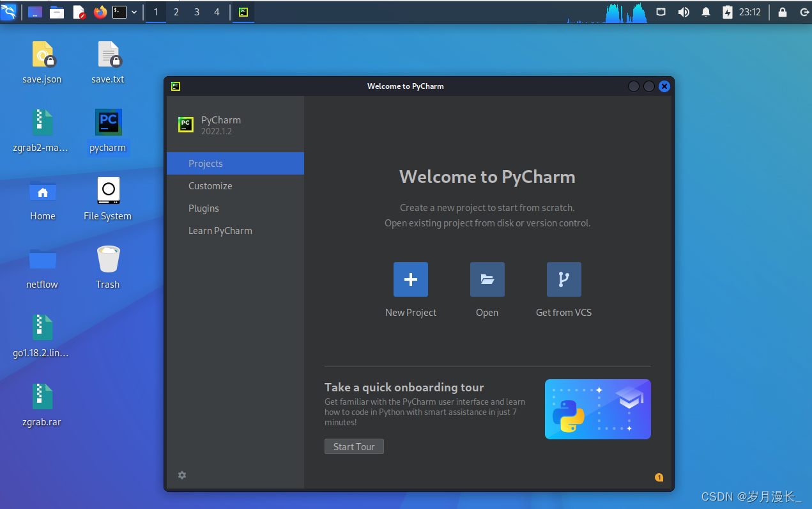Select the save.json desktop file
The height and width of the screenshot is (509, 812).
click(43, 54)
